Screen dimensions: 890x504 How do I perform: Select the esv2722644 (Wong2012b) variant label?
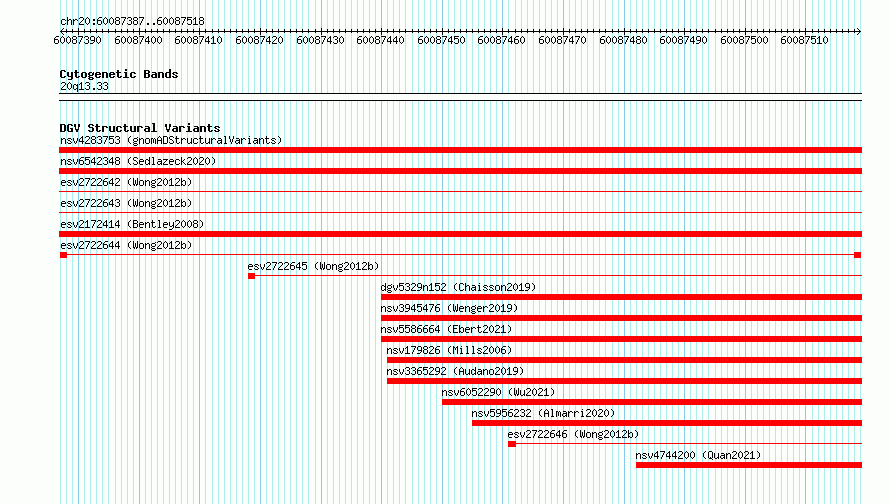[126, 245]
